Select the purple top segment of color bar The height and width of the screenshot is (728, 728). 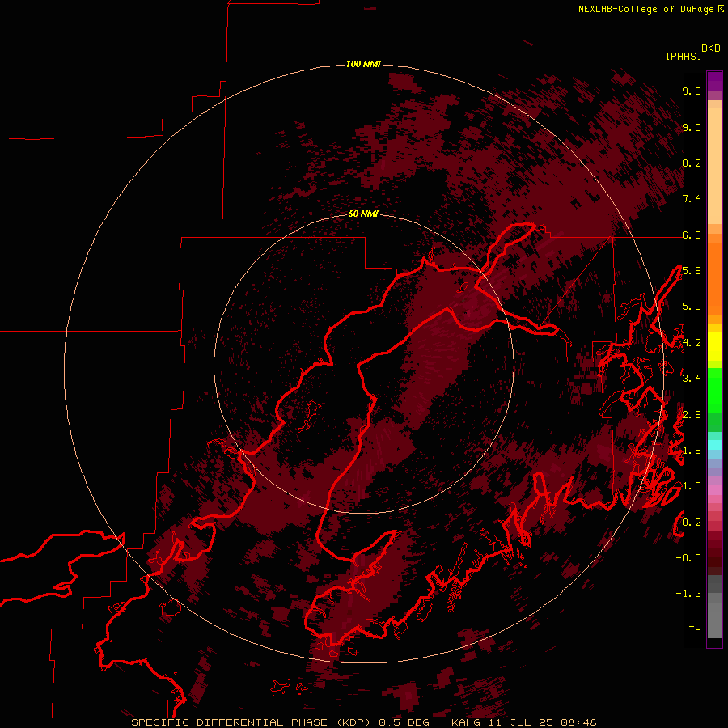point(714,81)
